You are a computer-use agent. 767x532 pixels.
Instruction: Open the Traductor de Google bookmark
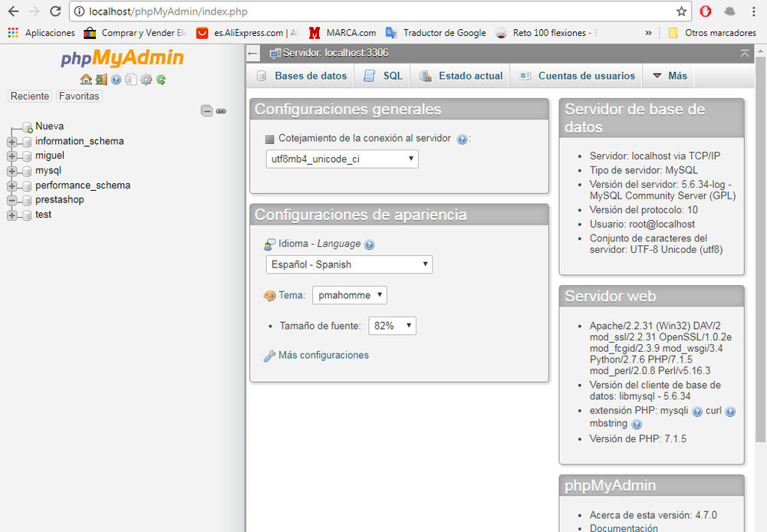click(x=436, y=33)
